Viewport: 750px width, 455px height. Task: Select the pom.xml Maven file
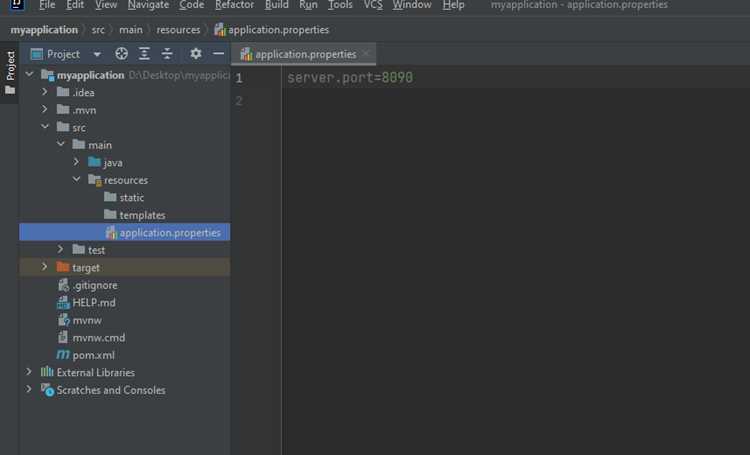(93, 355)
